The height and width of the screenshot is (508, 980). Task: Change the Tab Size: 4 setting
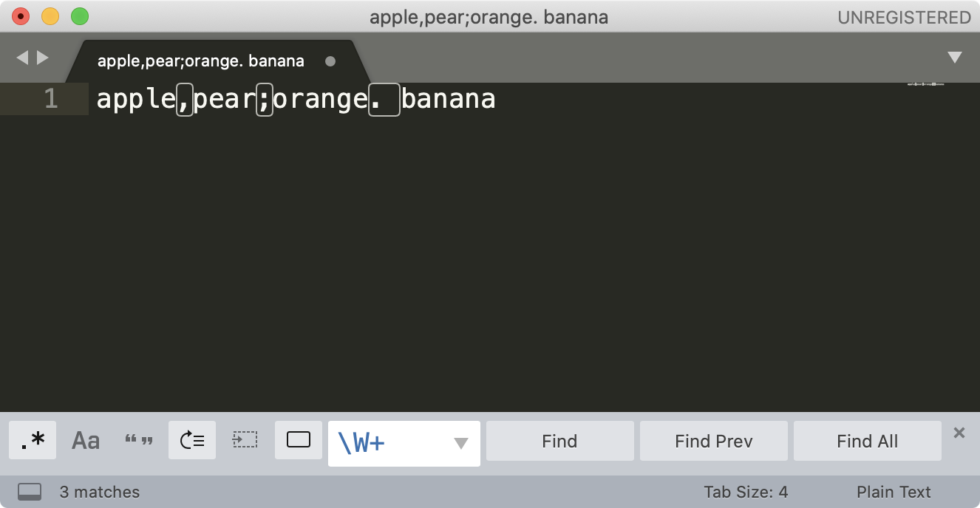point(746,492)
